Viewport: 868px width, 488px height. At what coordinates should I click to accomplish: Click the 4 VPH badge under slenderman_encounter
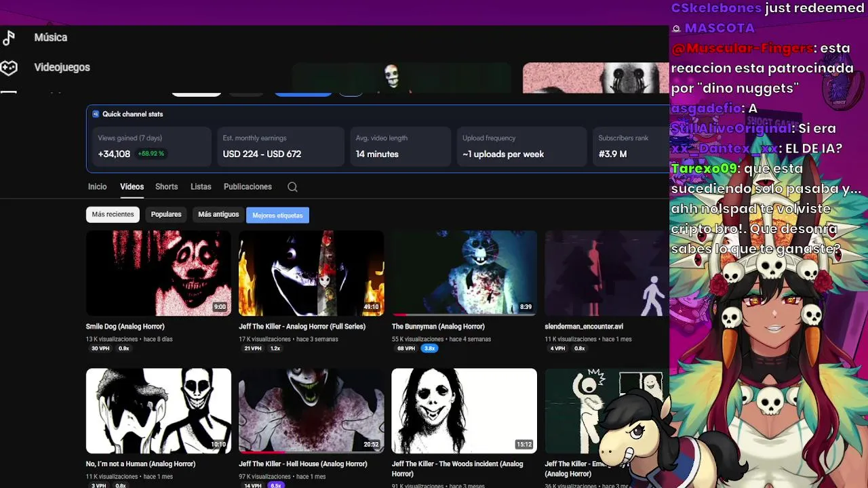point(557,348)
